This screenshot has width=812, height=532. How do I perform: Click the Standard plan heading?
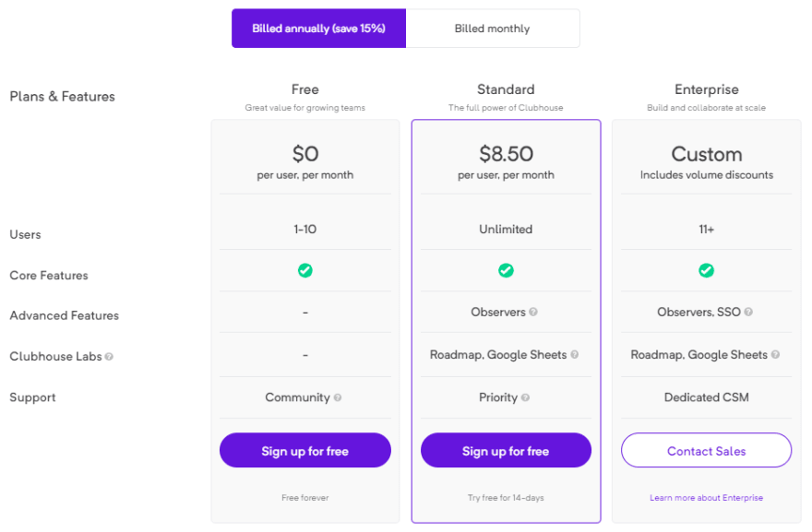tap(506, 89)
